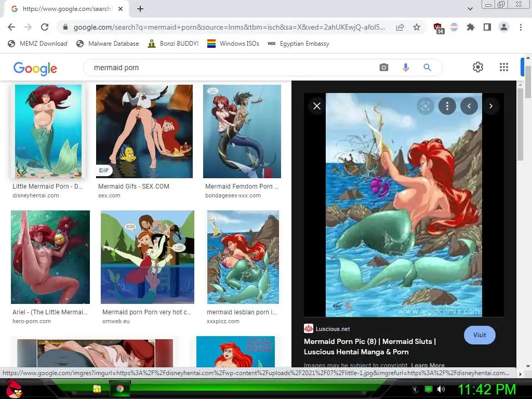
Task: Expand the tab search chevron
Action: (470, 9)
